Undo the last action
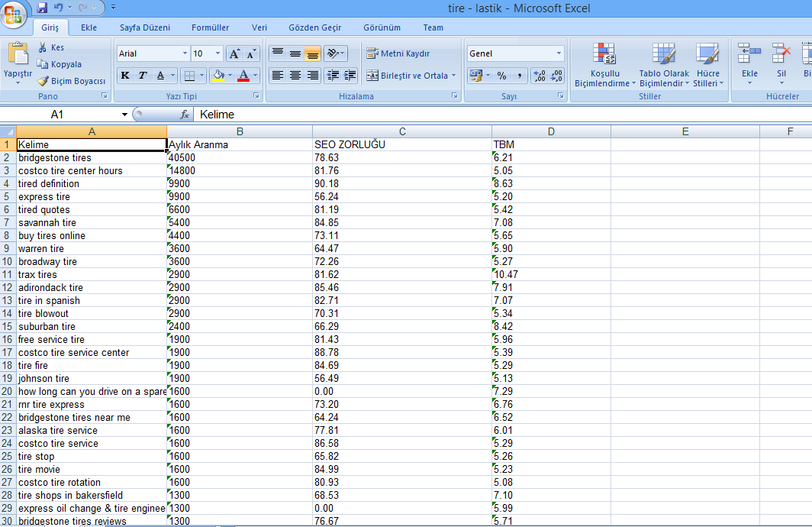The width and height of the screenshot is (812, 527). click(59, 8)
